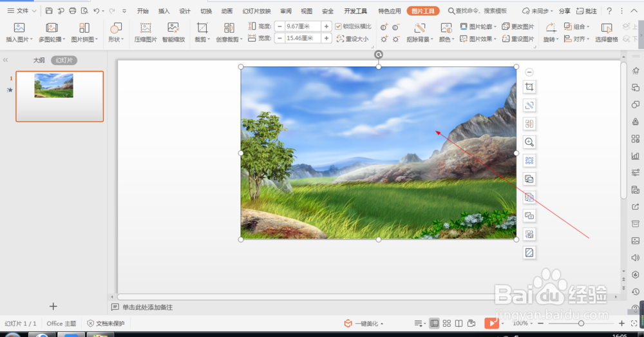Switch to slide sorter grid view
This screenshot has height=337, width=644.
pyautogui.click(x=447, y=323)
